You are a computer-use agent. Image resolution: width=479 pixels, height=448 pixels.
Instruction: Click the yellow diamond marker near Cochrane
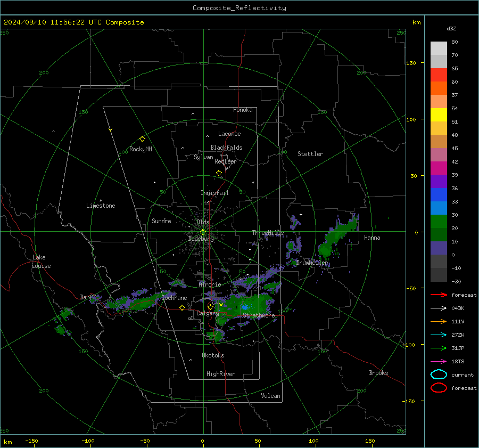coord(183,308)
